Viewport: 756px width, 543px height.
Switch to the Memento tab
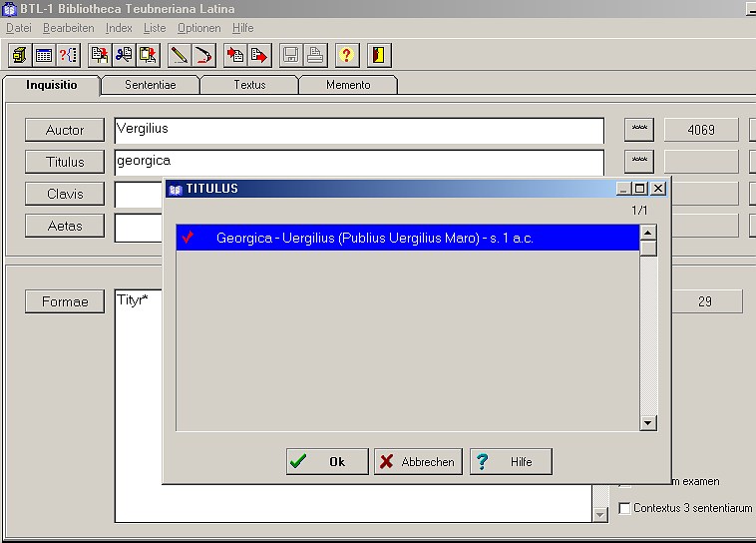pyautogui.click(x=348, y=85)
